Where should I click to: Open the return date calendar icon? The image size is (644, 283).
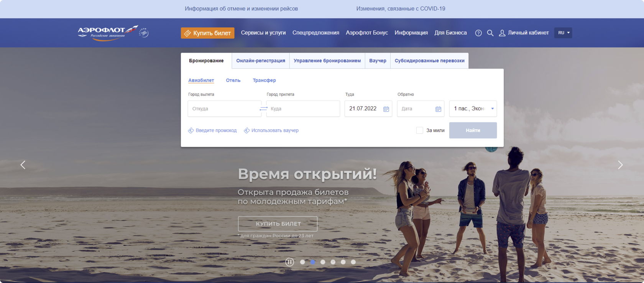pos(438,109)
